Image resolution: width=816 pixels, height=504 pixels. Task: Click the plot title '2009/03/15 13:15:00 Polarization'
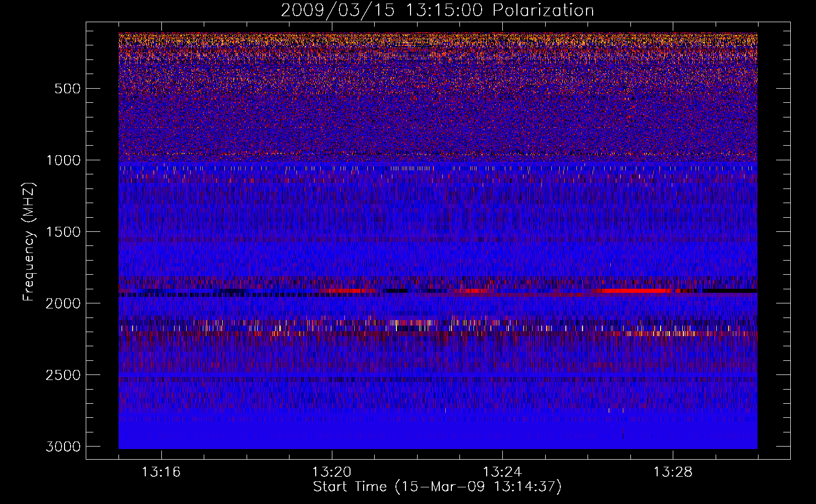[x=437, y=11]
